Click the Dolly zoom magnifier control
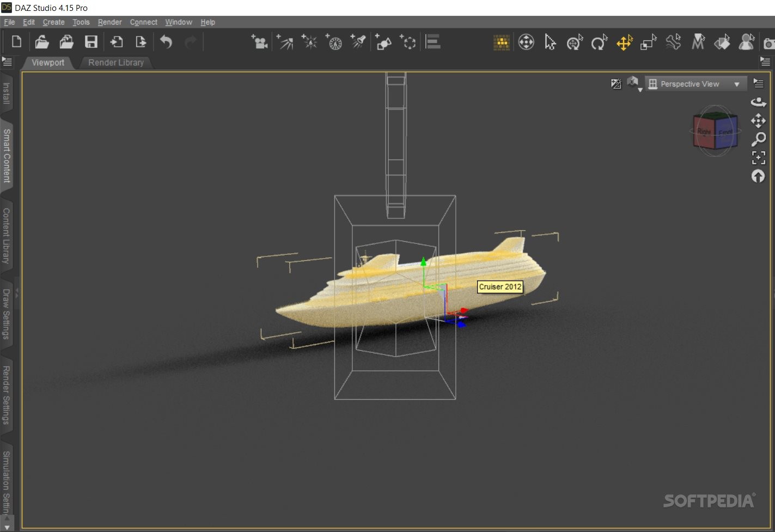 click(x=758, y=139)
